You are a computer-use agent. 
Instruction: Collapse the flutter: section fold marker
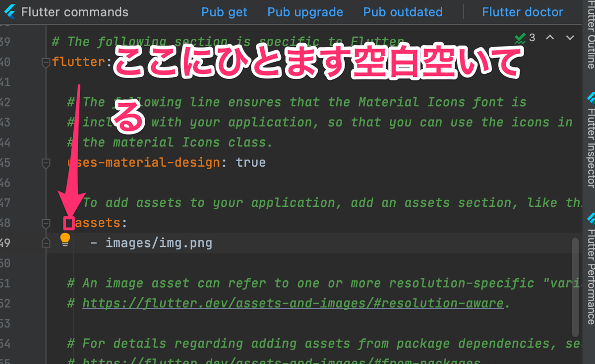[x=46, y=62]
